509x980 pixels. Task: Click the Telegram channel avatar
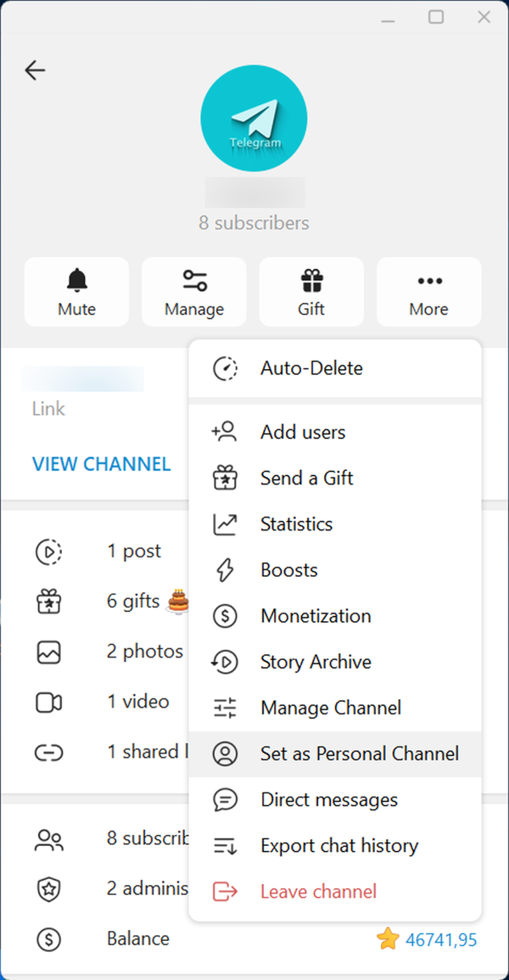click(x=254, y=119)
